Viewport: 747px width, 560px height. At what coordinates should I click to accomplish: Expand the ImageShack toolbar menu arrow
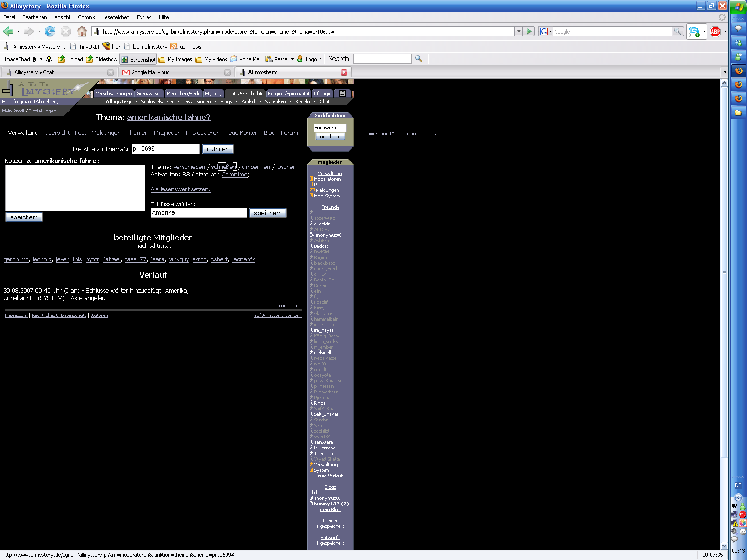click(41, 59)
